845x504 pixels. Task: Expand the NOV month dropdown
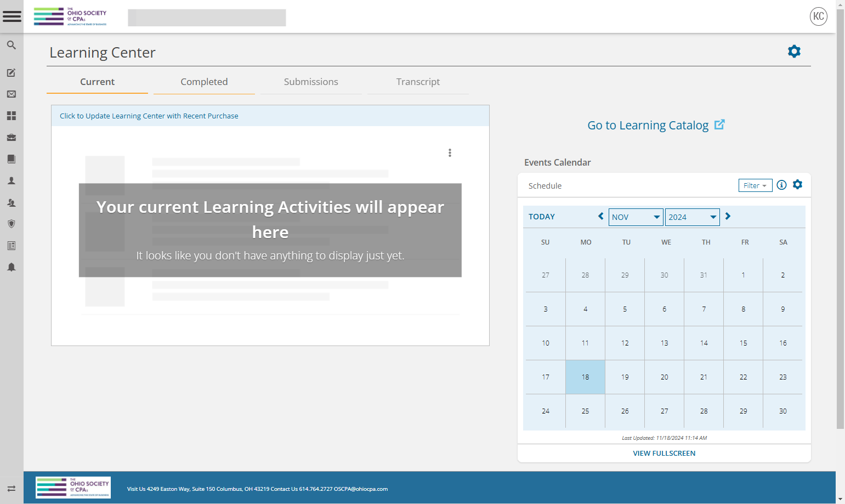636,217
